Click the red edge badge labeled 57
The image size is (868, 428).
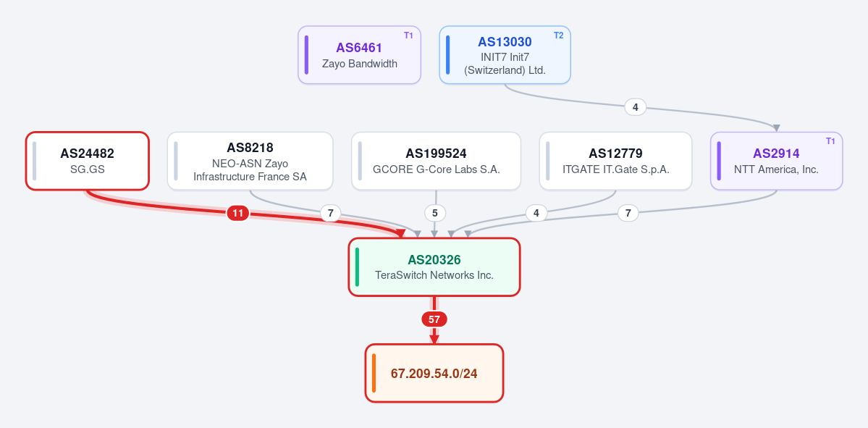point(434,319)
